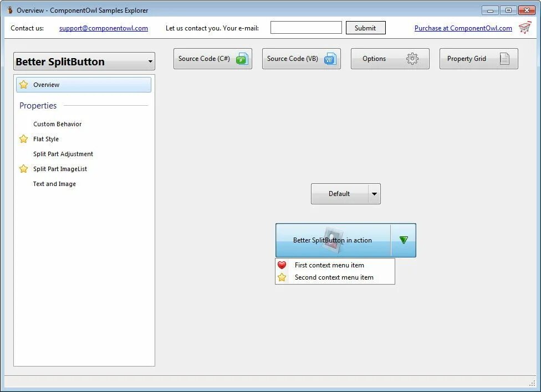The image size is (541, 392).
Task: Click the VB file icon on Source Code button
Action: [x=330, y=59]
